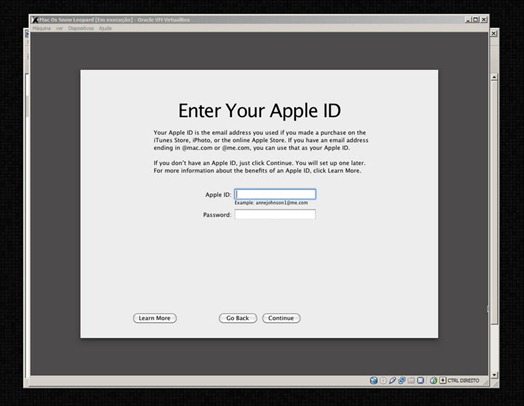Click the display monitor icon in status bar
524x406 pixels.
420,380
